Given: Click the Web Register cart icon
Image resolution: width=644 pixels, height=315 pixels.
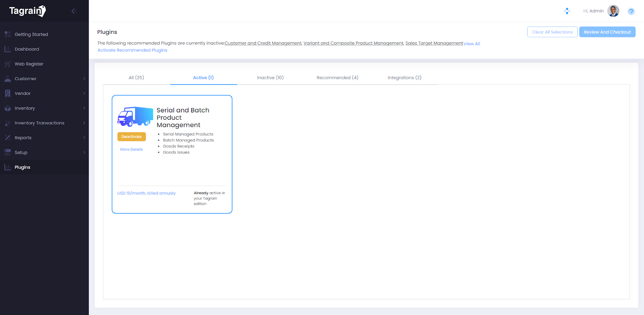Looking at the screenshot, I should 8,64.
